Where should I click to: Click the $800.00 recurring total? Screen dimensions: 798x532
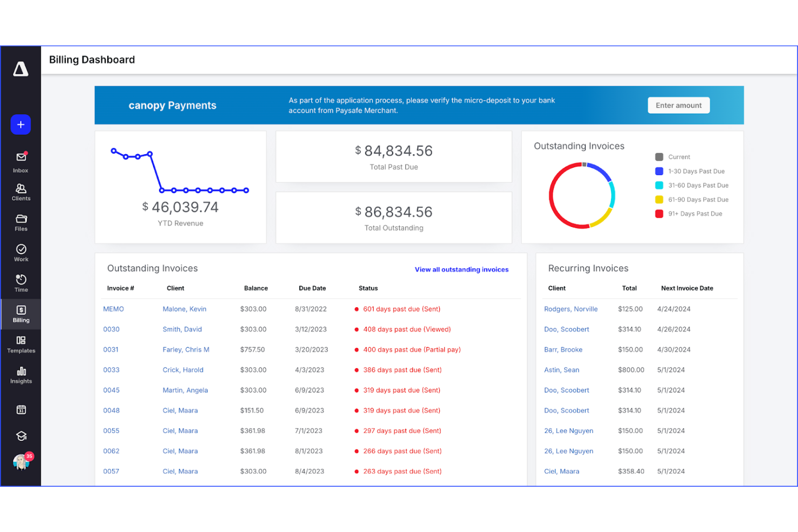631,370
